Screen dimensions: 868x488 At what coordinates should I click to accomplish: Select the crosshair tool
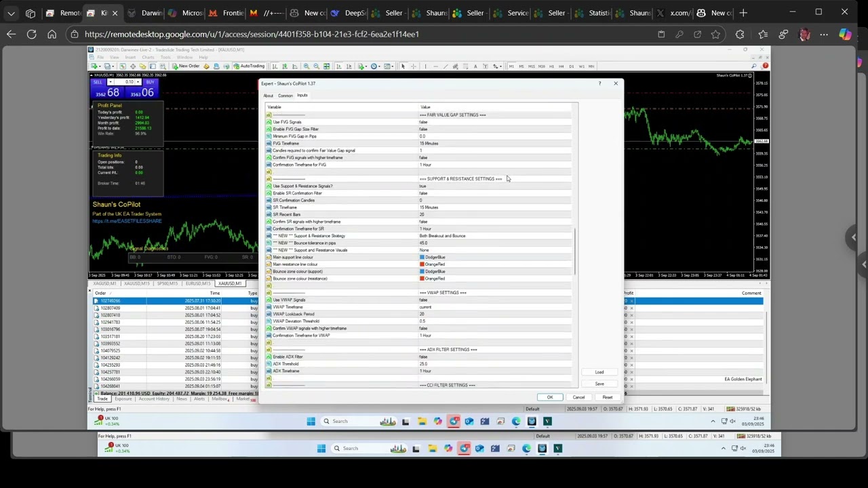pos(412,66)
